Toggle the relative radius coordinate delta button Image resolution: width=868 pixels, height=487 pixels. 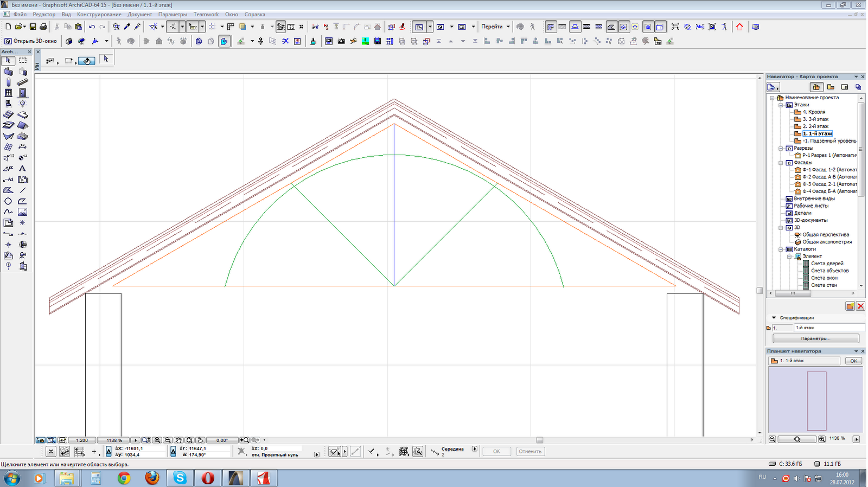(174, 451)
